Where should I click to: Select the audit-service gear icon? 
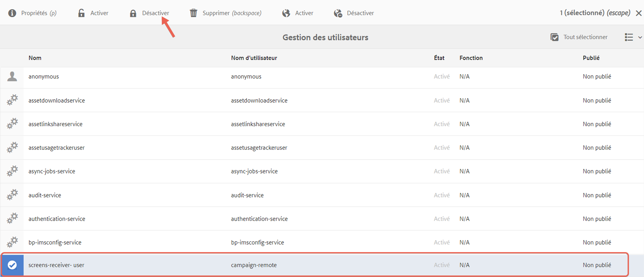pyautogui.click(x=12, y=195)
